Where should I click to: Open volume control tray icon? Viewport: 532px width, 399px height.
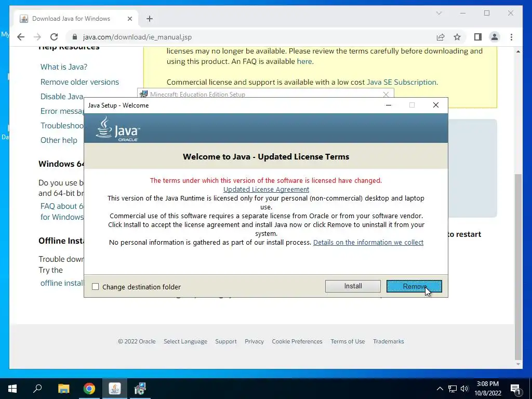(x=464, y=389)
